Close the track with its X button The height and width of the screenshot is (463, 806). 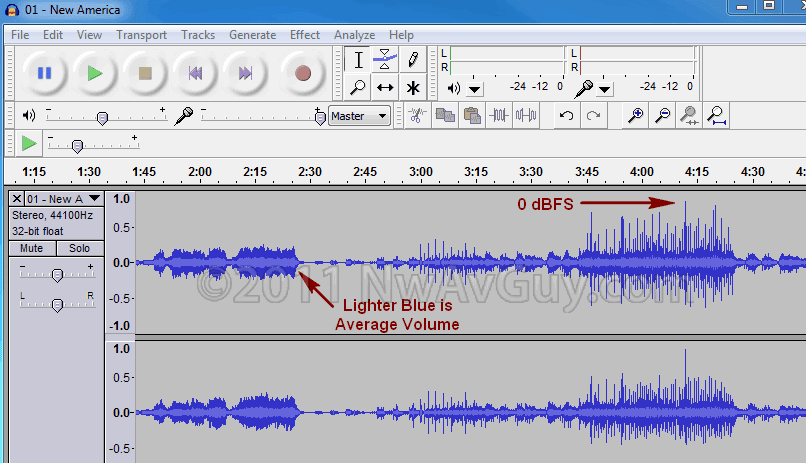(x=16, y=199)
